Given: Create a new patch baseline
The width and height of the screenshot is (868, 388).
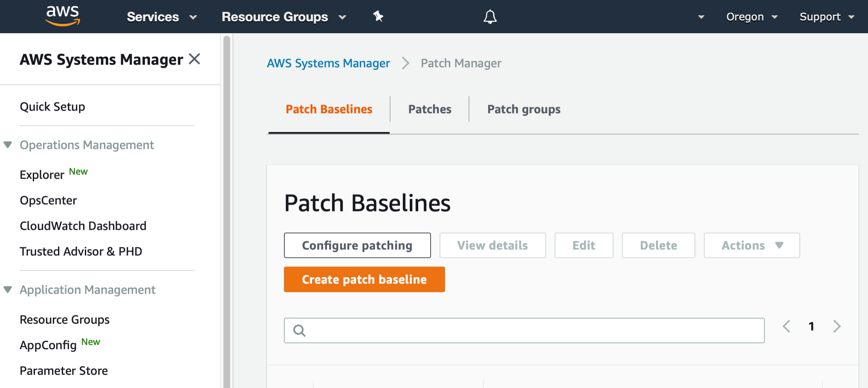Looking at the screenshot, I should pos(364,279).
